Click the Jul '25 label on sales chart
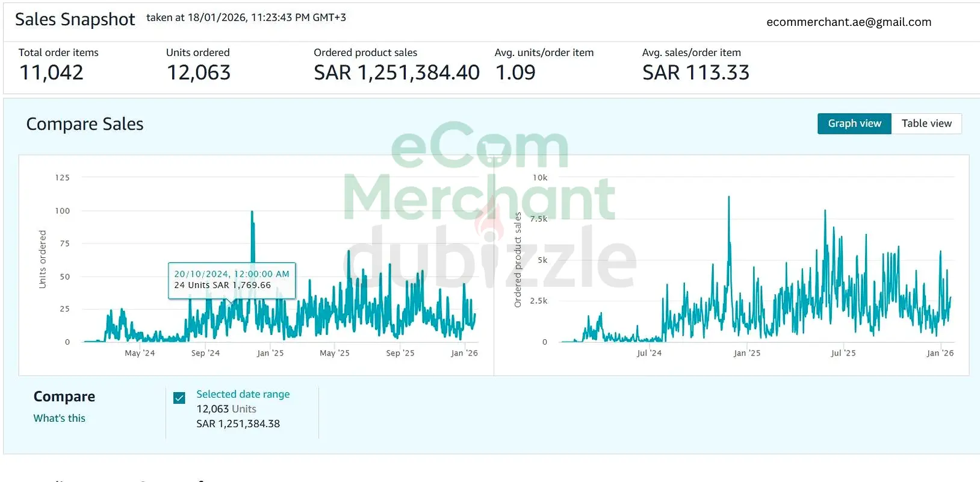 pos(843,353)
